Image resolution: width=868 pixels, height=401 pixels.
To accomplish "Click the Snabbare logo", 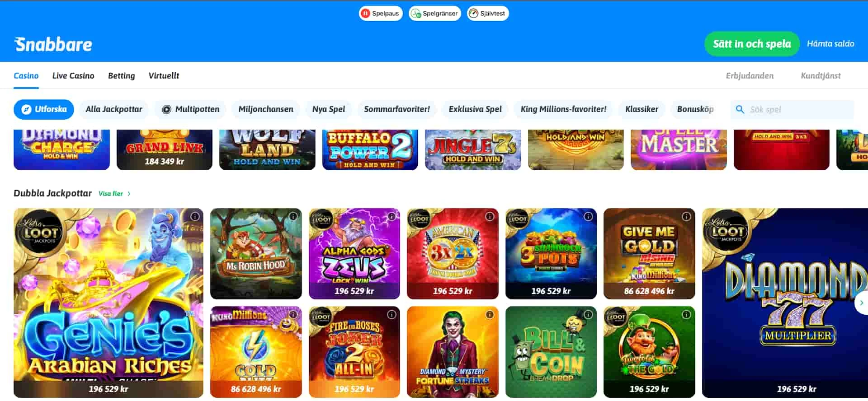I will pos(53,44).
